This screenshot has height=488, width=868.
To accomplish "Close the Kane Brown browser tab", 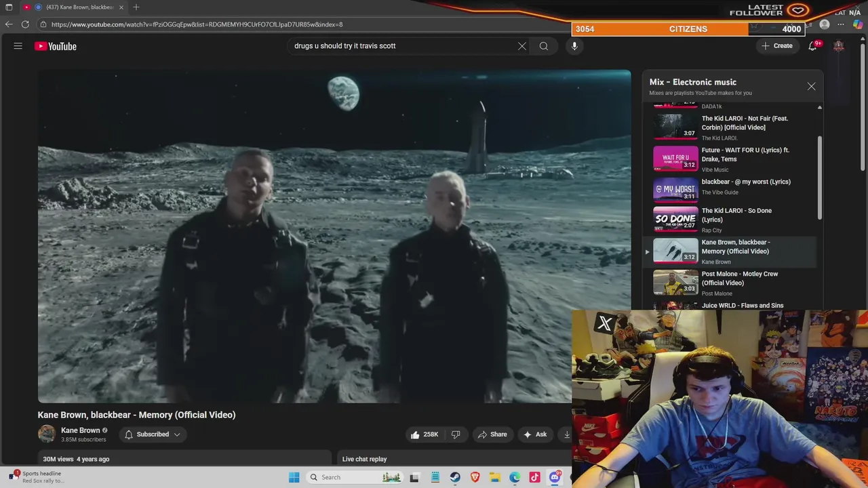I will coord(121,7).
